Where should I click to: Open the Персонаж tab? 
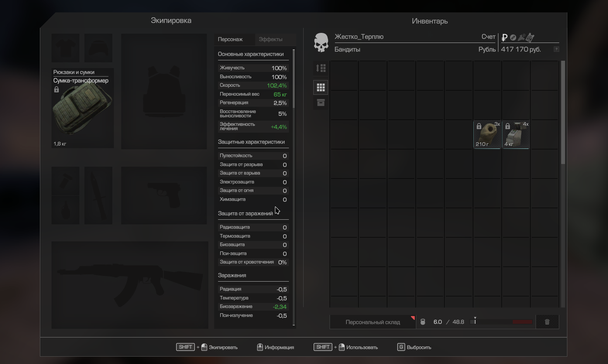click(230, 39)
